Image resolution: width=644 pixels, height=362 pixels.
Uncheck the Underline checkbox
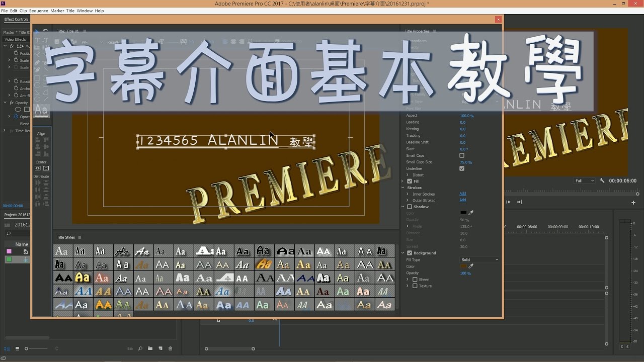[462, 169]
